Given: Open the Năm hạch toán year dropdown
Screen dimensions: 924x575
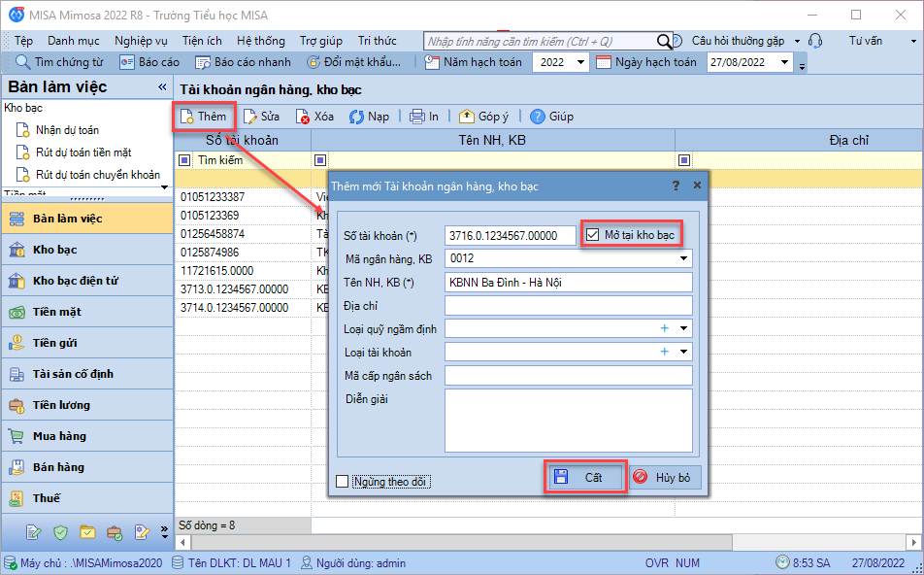Looking at the screenshot, I should click(580, 62).
